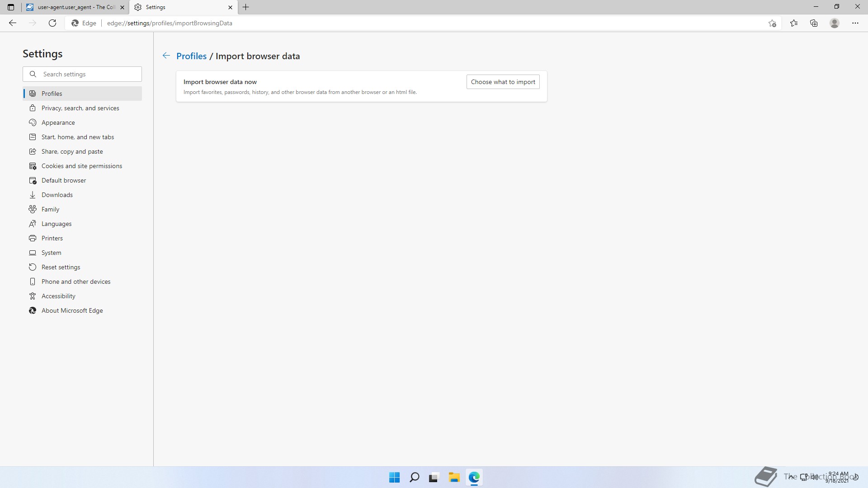Select Appearance in settings sidebar
868x488 pixels.
pos(58,122)
